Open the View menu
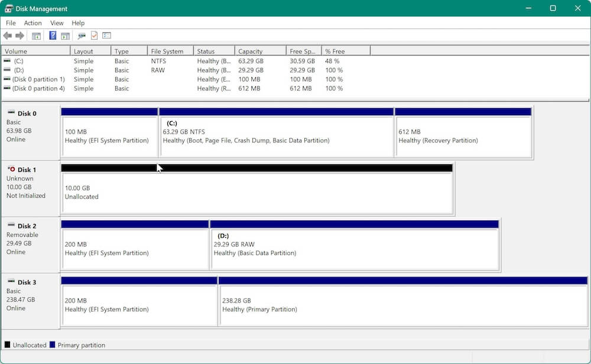Viewport: 591px width, 364px height. click(56, 23)
